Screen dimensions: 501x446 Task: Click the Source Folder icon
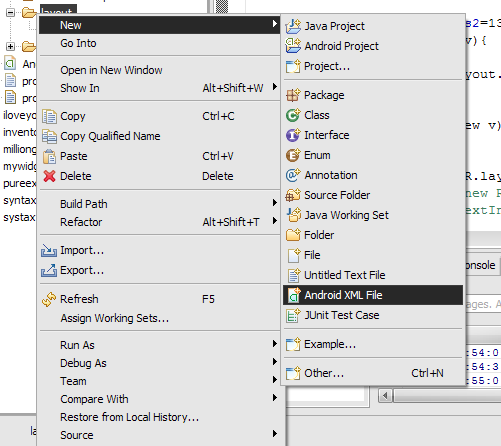tap(293, 195)
